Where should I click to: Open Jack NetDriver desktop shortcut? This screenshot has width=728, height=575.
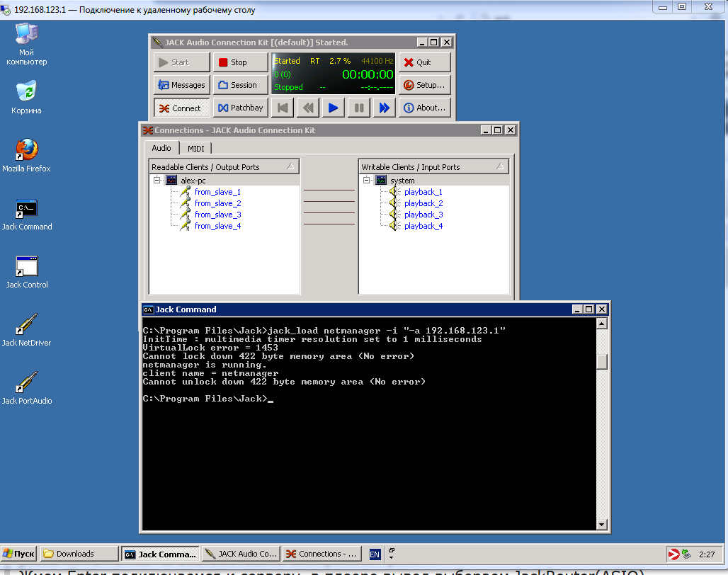(26, 326)
